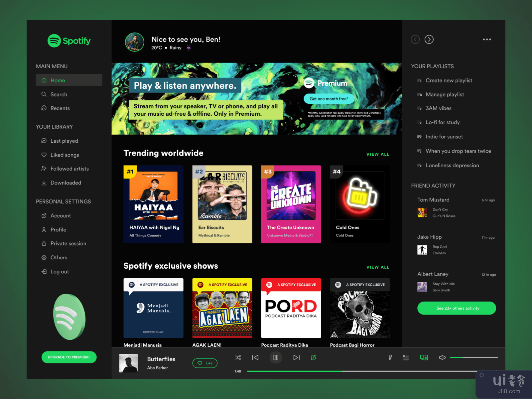Go forward with right chevron arrow

click(x=429, y=40)
